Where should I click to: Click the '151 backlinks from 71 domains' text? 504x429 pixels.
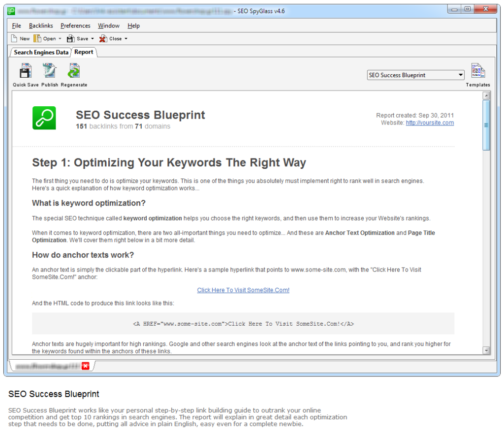click(123, 126)
